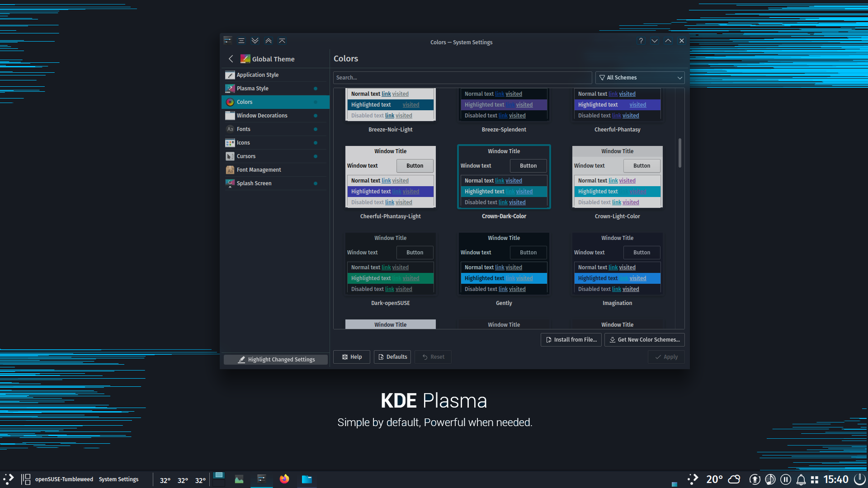Click the hamburger lines icon in title bar
This screenshot has height=488, width=868.
coord(241,41)
